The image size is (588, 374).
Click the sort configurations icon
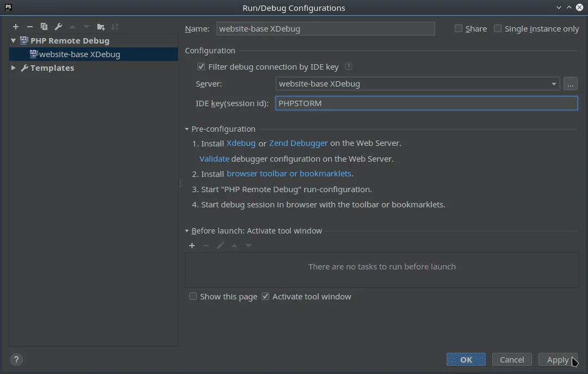[115, 26]
